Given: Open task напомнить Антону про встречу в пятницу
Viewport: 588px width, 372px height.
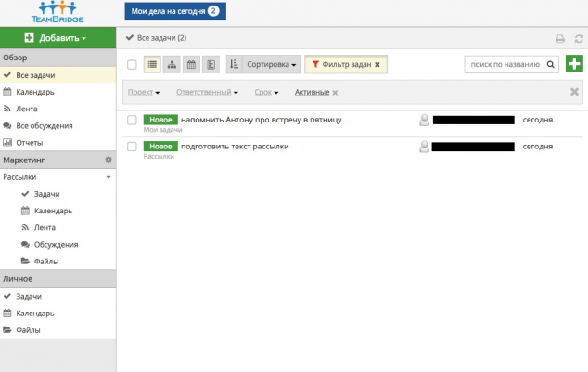Looking at the screenshot, I should tap(261, 120).
